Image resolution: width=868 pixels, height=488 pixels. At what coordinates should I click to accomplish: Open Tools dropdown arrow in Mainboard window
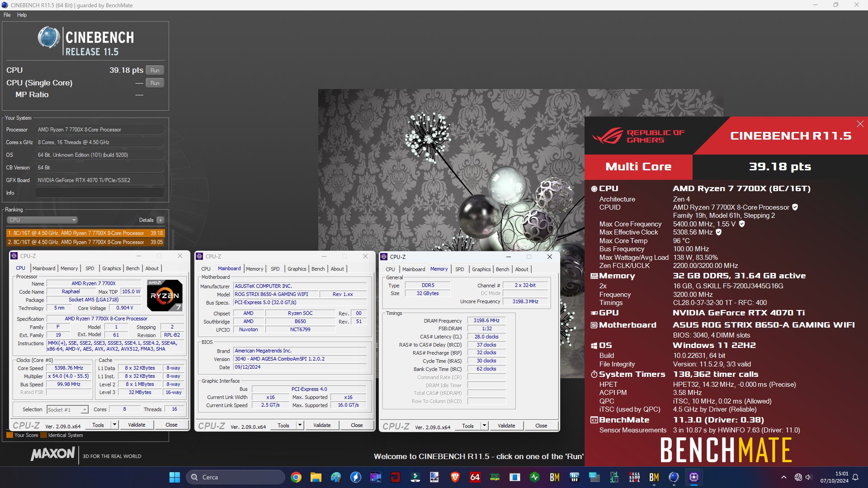(x=300, y=425)
